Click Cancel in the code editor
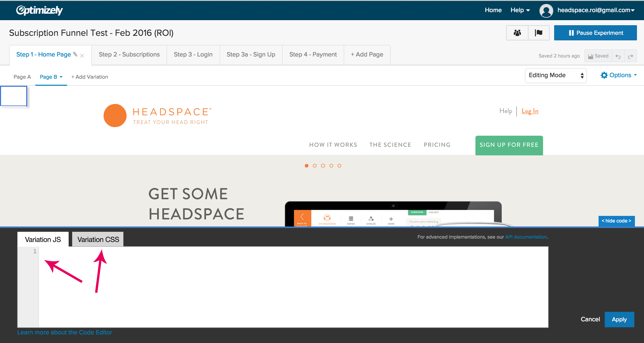This screenshot has width=644, height=343. point(590,319)
